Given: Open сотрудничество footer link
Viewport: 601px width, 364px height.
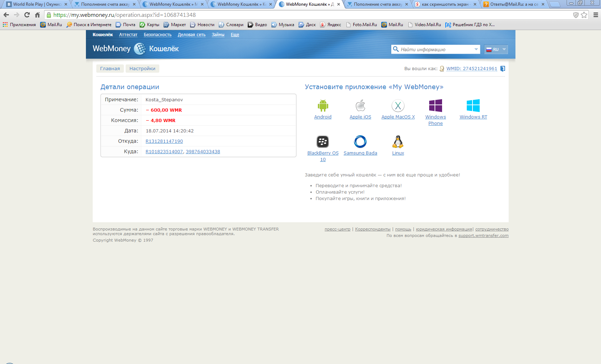Looking at the screenshot, I should pos(492,229).
